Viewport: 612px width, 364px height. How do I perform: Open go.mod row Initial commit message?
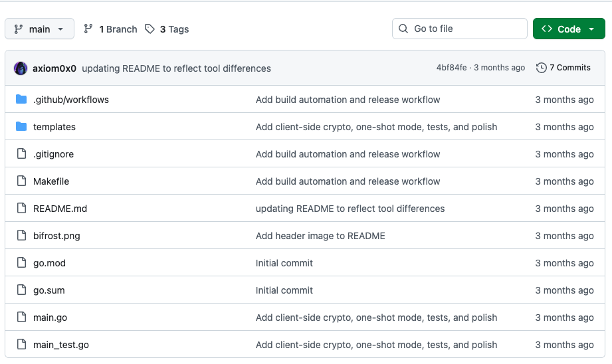pos(284,263)
